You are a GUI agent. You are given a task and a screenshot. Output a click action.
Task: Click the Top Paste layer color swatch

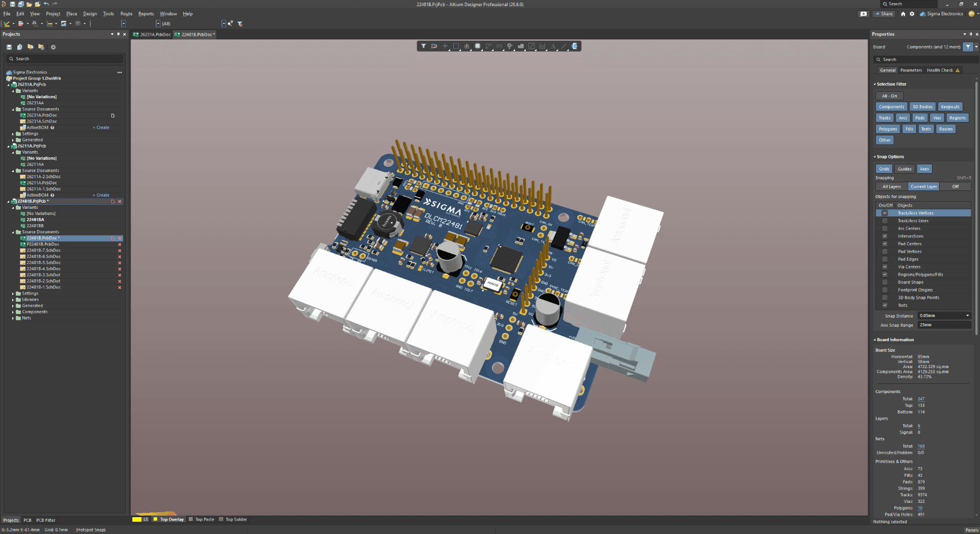tap(191, 520)
